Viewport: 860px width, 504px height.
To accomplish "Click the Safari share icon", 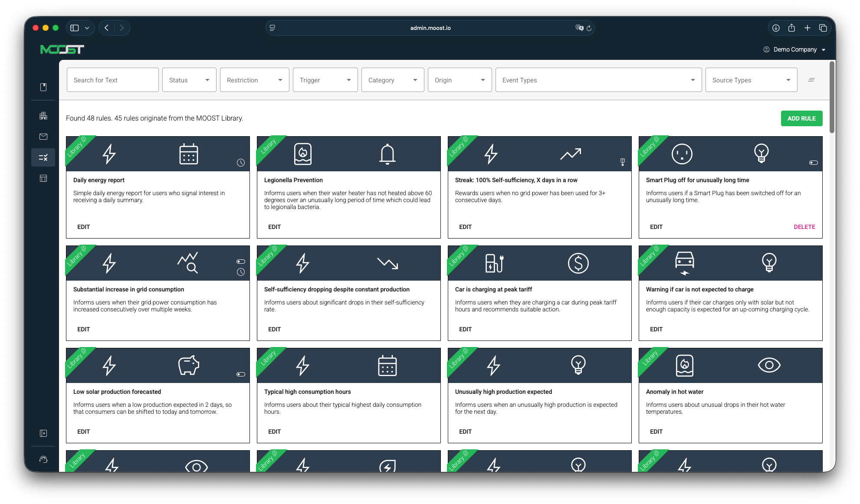I will (x=791, y=28).
